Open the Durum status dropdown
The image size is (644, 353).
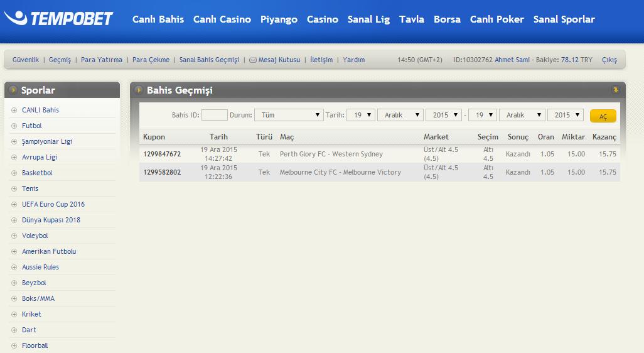pos(288,116)
